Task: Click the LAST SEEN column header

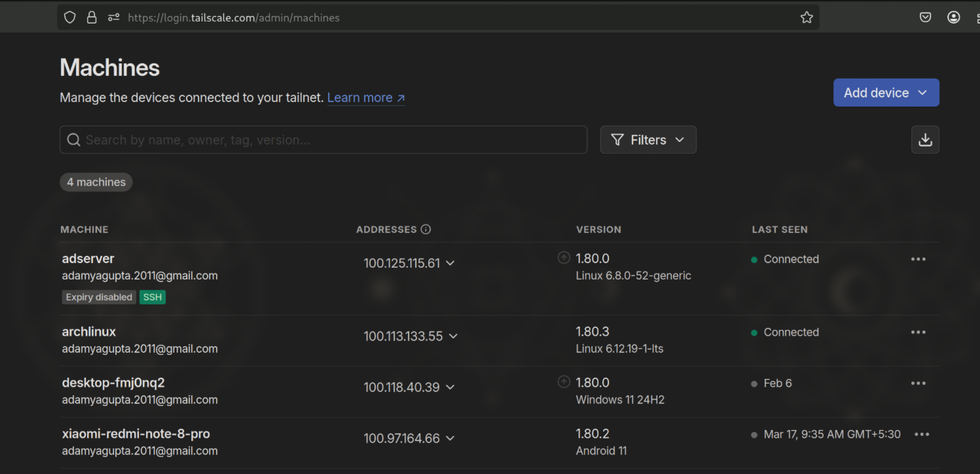Action: [780, 230]
